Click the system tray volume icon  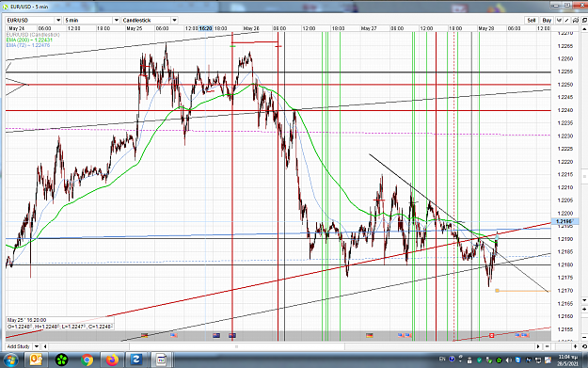point(508,360)
